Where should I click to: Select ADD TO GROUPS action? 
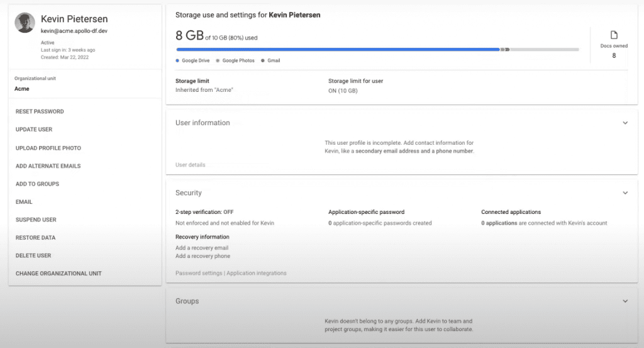[x=37, y=184]
